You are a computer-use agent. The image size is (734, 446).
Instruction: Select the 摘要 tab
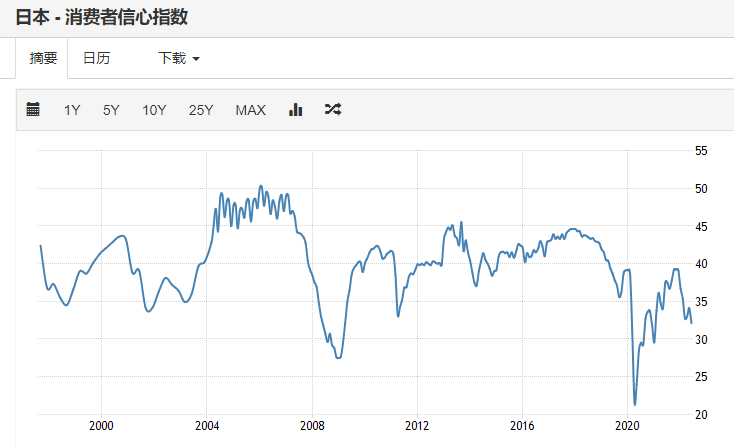coord(43,58)
